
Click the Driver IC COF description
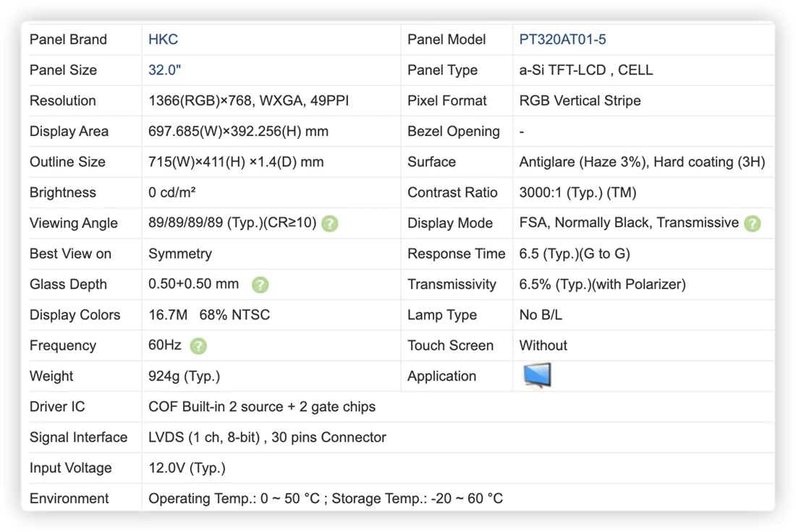(x=262, y=407)
